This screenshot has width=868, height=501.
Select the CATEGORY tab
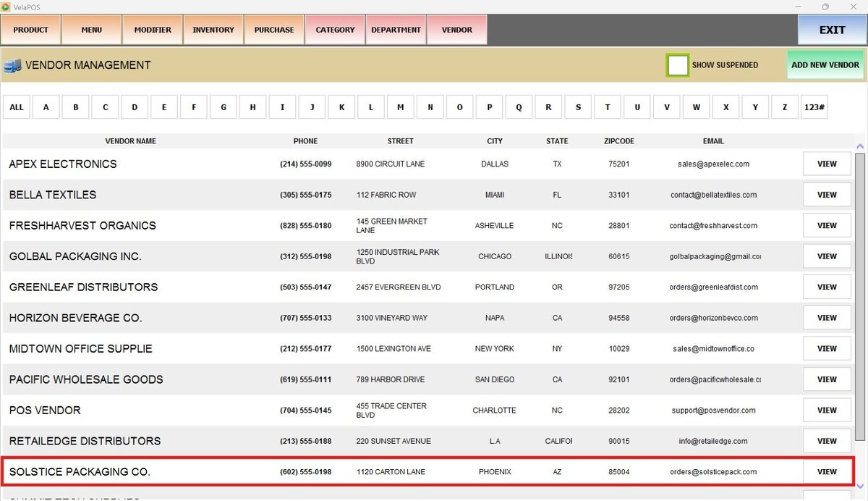pyautogui.click(x=335, y=30)
